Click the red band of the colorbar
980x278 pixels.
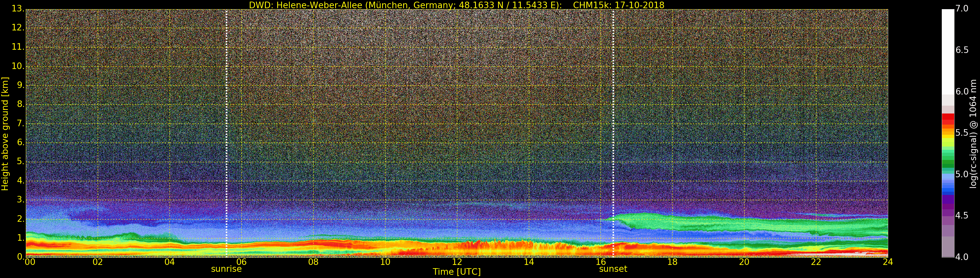coord(948,119)
